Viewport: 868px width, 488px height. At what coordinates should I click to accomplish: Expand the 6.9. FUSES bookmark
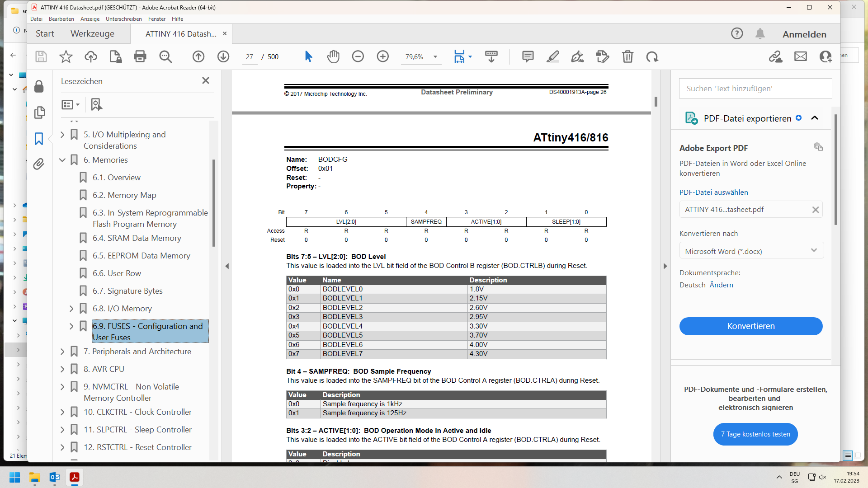coord(71,326)
